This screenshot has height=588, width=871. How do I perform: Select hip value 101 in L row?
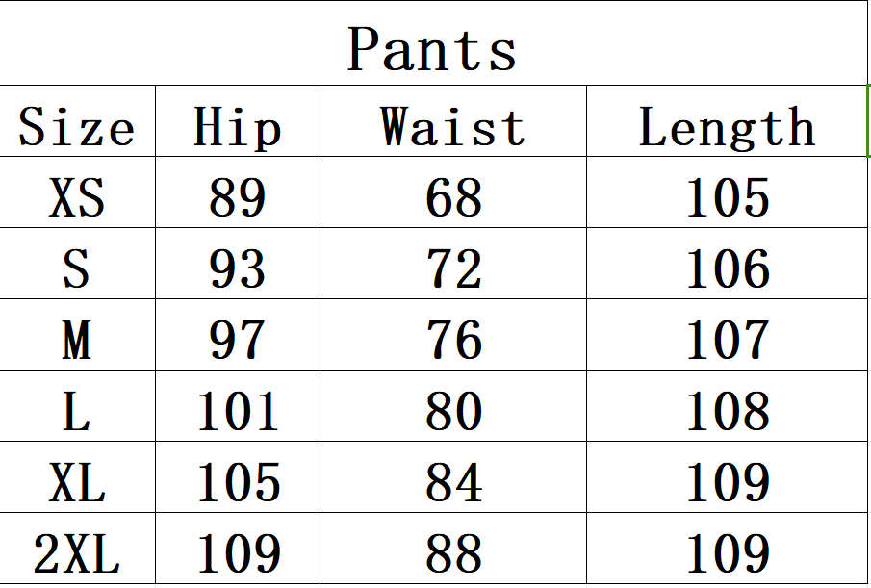pos(237,411)
